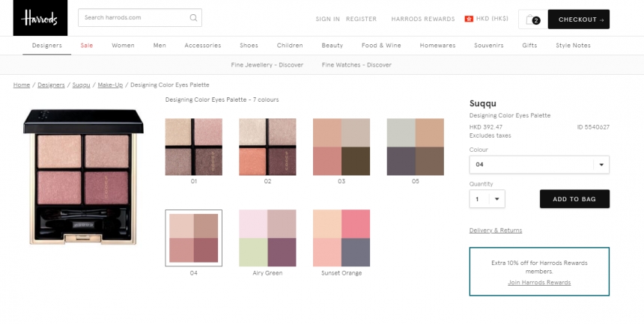Viewport: 644px width, 324px height.
Task: Go to Home breadcrumb
Action: click(x=22, y=85)
